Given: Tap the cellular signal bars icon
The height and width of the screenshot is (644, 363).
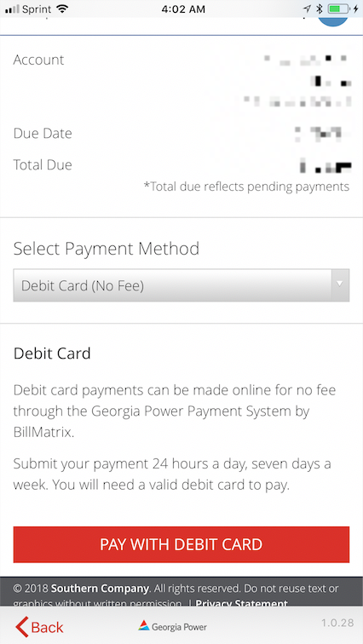Looking at the screenshot, I should [x=12, y=9].
